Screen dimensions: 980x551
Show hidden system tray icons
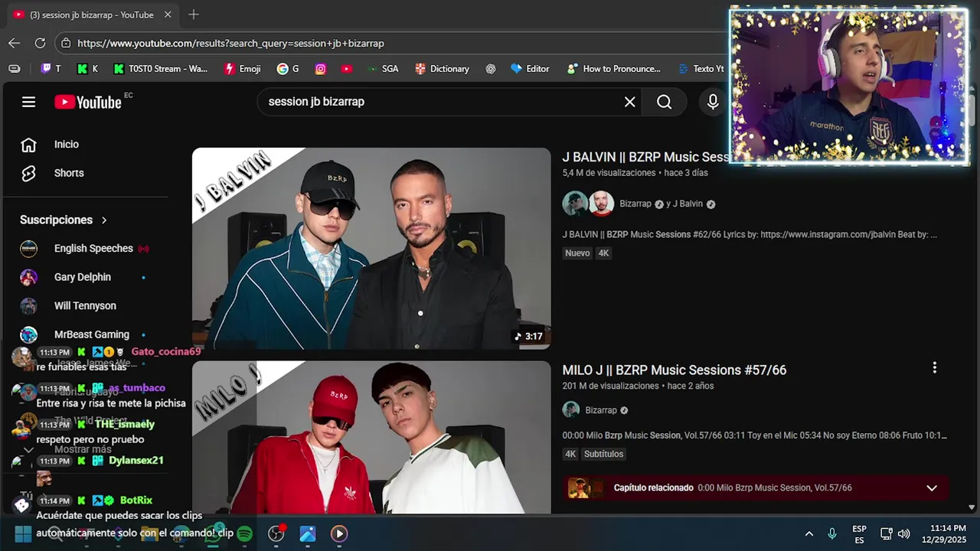pyautogui.click(x=808, y=534)
